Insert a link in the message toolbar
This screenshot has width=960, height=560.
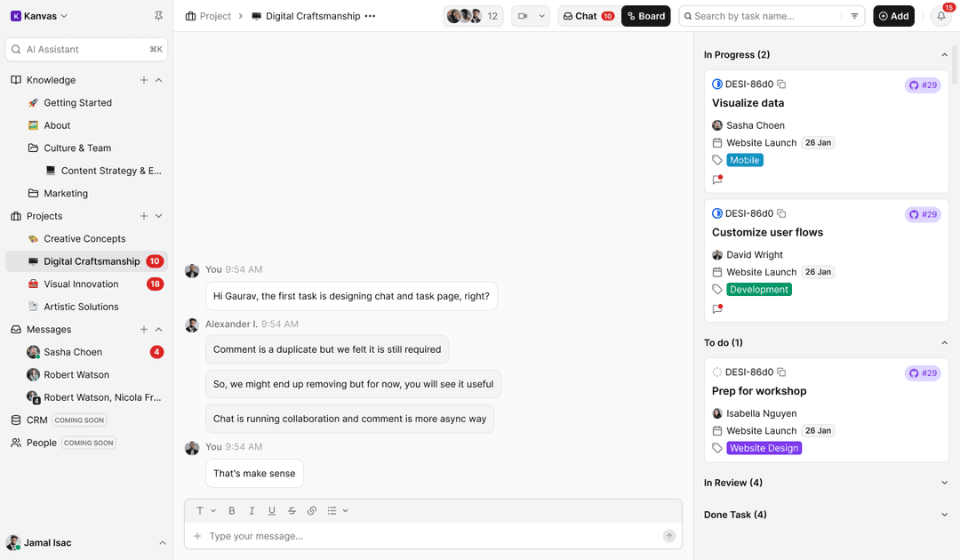pyautogui.click(x=312, y=510)
